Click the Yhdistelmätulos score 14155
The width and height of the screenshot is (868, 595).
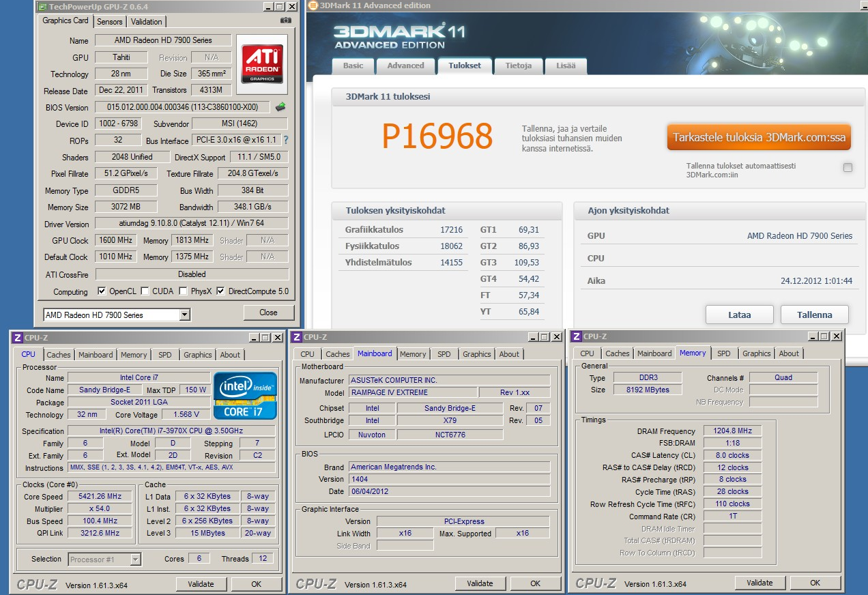451,263
